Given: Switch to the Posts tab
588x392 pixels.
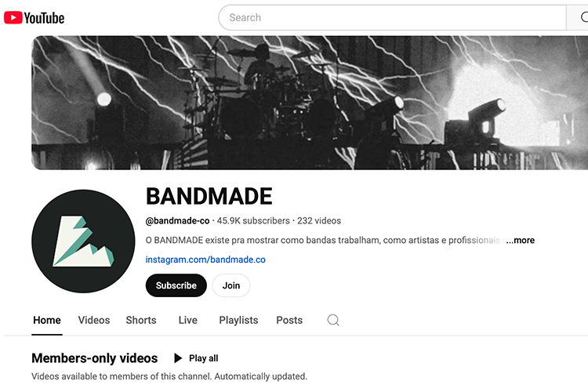Looking at the screenshot, I should pyautogui.click(x=289, y=320).
